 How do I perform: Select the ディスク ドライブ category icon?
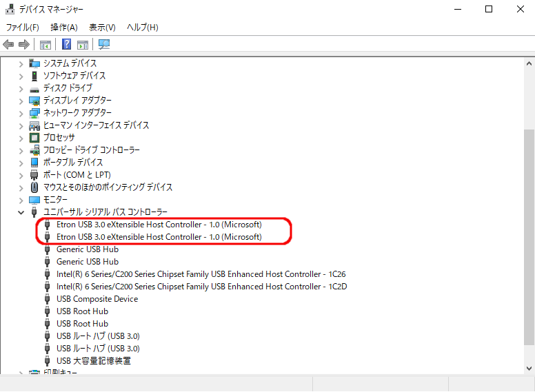pos(34,90)
